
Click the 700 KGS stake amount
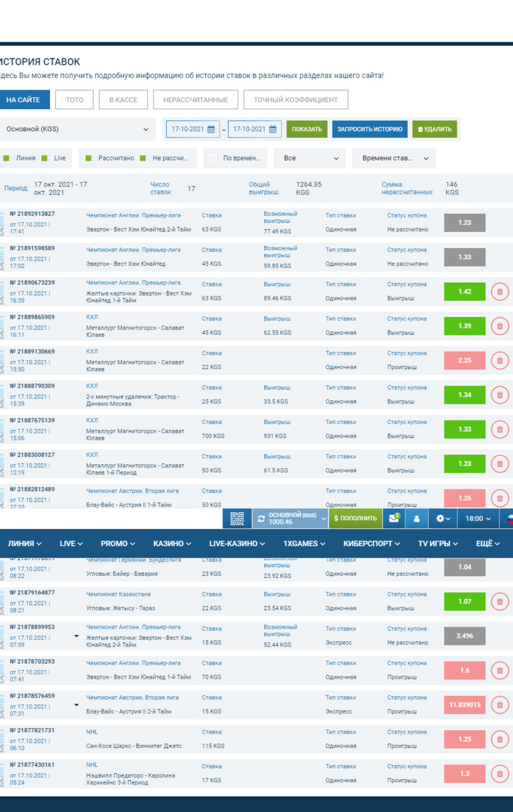pos(213,436)
